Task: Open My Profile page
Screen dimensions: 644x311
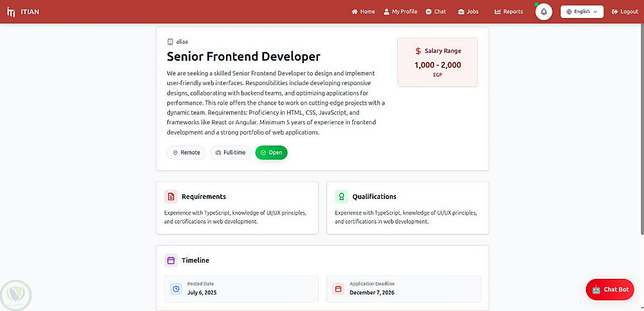Action: 401,12
